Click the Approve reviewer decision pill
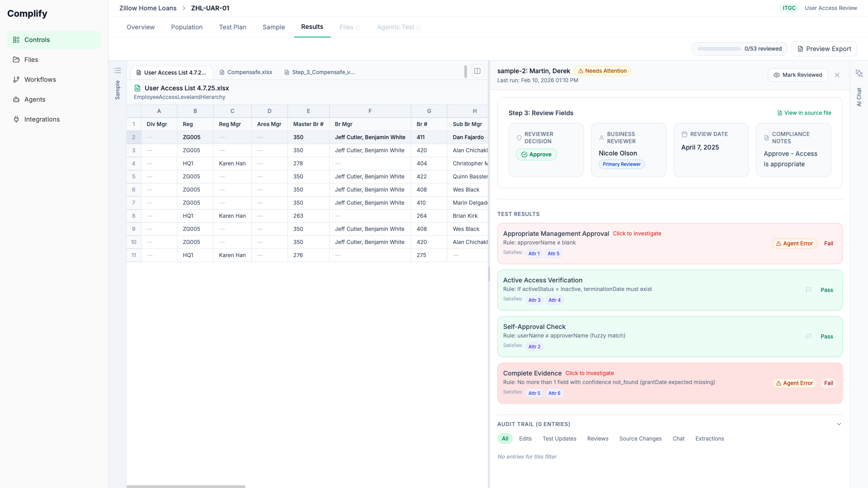Viewport: 868px width, 488px height. tap(536, 155)
